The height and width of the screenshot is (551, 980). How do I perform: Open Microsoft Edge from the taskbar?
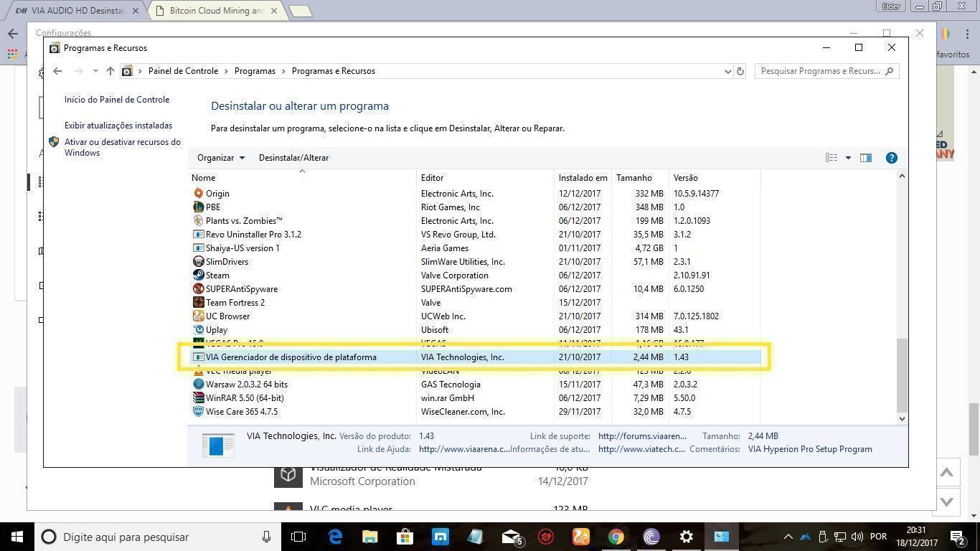[335, 537]
